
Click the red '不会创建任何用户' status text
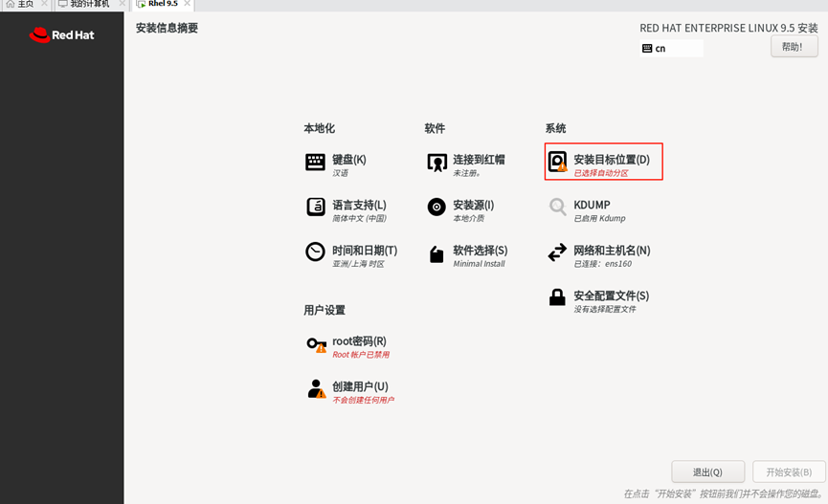(364, 400)
